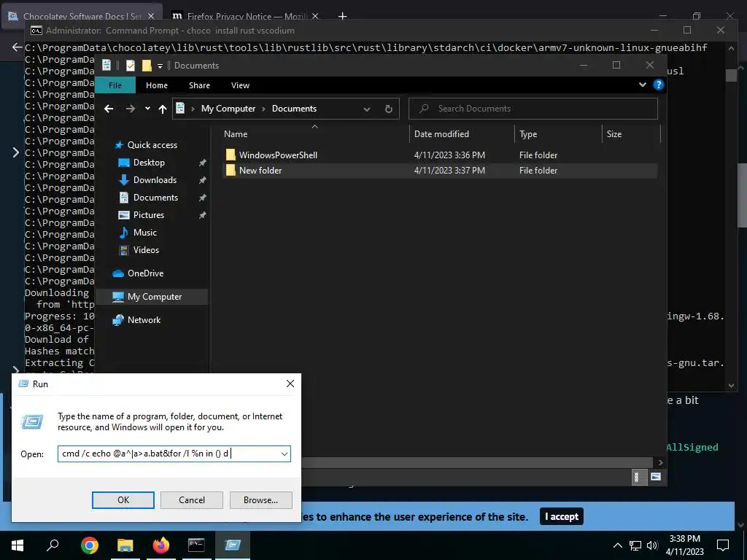Viewport: 747px width, 560px height.
Task: Sort files by Date modified column
Action: click(x=462, y=134)
